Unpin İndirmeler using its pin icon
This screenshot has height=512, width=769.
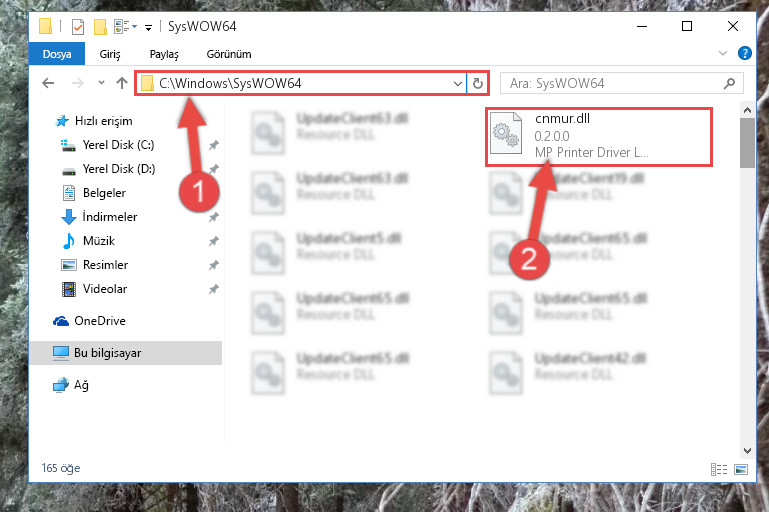coord(213,217)
